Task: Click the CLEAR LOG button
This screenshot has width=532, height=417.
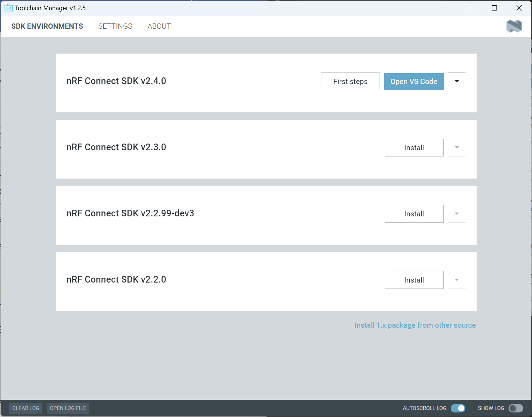Action: click(x=26, y=408)
